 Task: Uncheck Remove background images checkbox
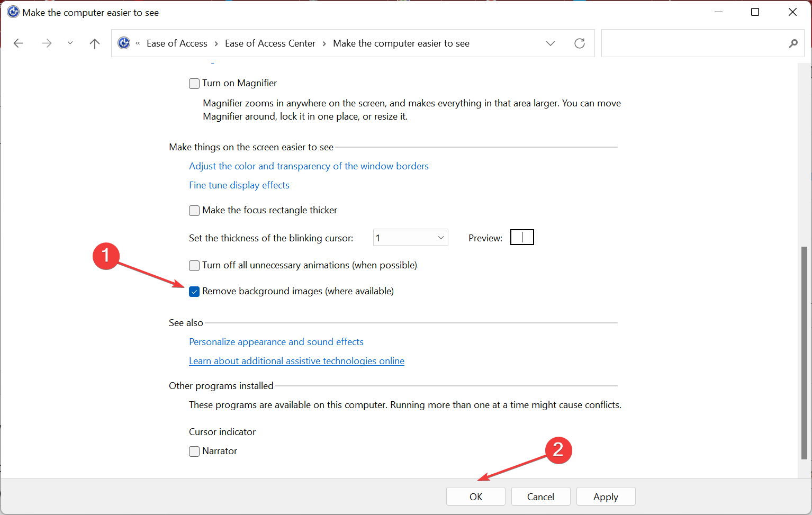pyautogui.click(x=194, y=292)
